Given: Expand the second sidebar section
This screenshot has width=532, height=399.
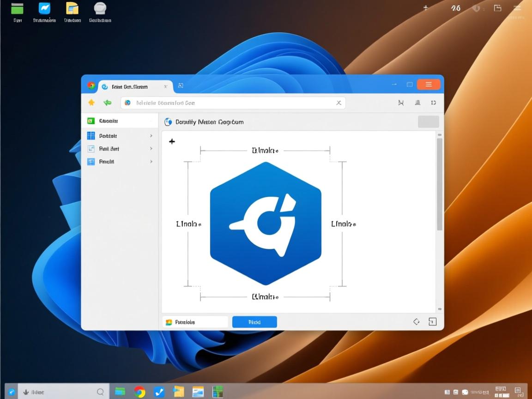Looking at the screenshot, I should 151,135.
